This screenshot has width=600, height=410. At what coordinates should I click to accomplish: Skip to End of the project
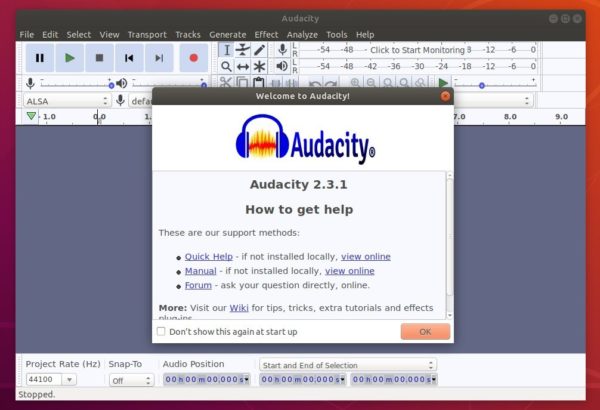[159, 58]
